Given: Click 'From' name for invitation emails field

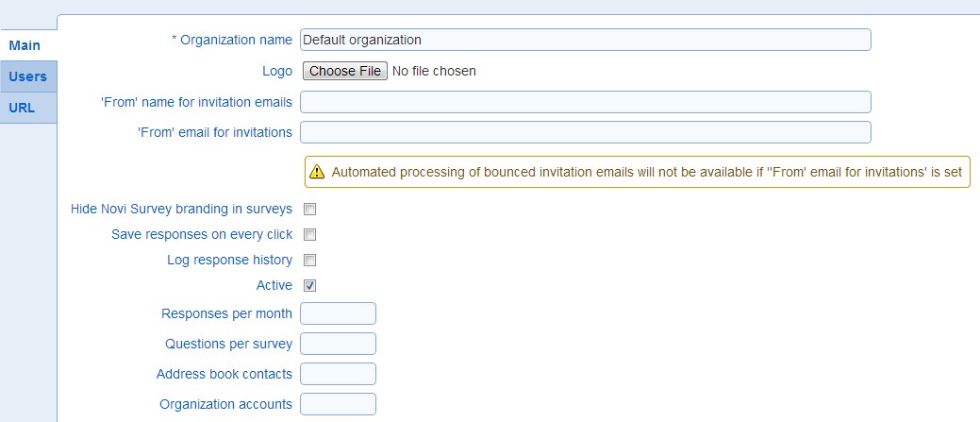Looking at the screenshot, I should pyautogui.click(x=586, y=102).
